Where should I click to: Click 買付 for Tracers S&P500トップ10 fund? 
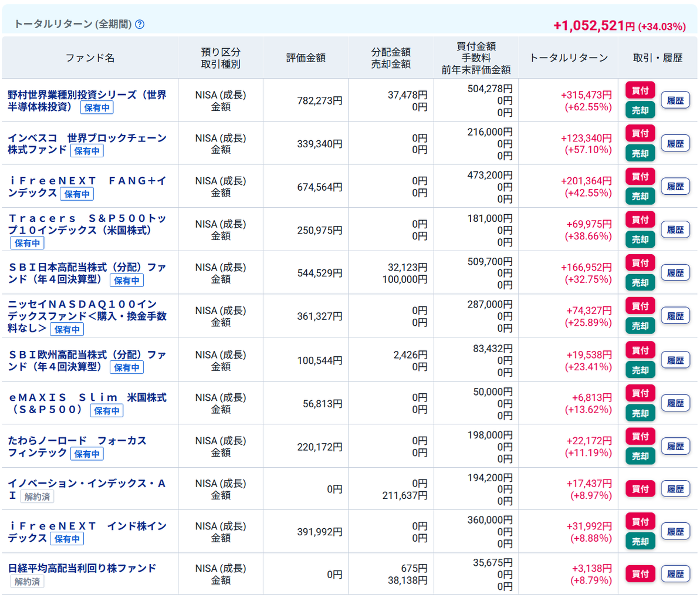[x=640, y=220]
